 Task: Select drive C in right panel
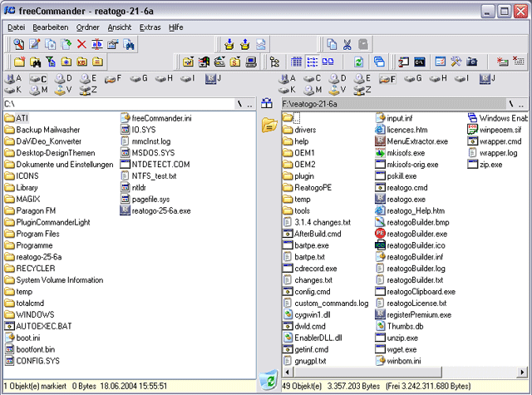[312, 79]
